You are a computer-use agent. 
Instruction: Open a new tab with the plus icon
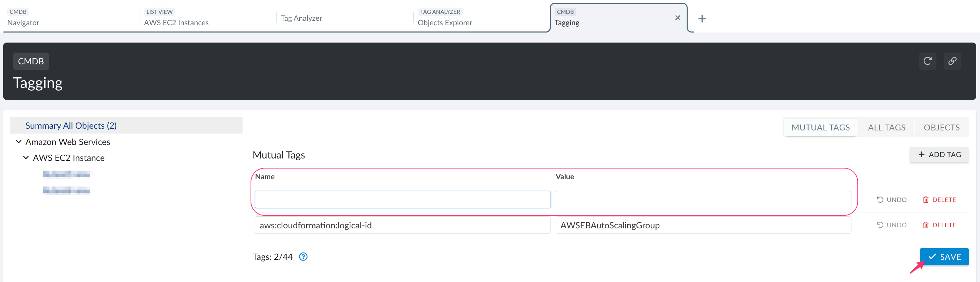click(x=702, y=19)
